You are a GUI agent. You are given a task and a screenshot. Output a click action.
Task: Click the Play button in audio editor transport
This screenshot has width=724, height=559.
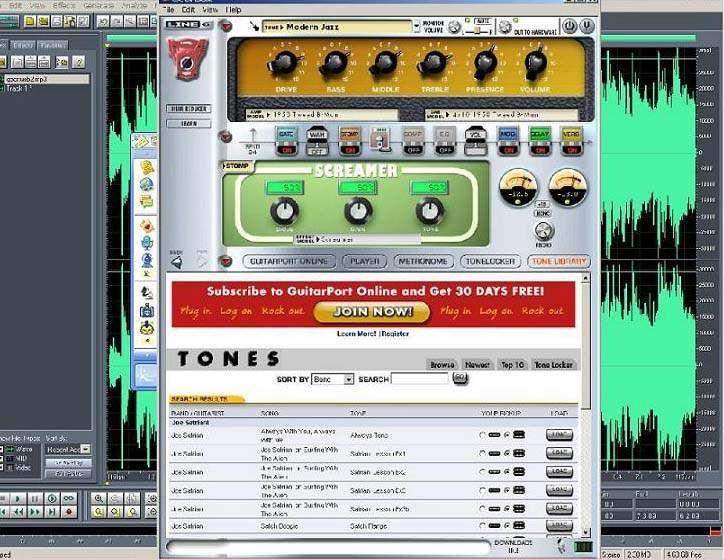click(x=18, y=499)
